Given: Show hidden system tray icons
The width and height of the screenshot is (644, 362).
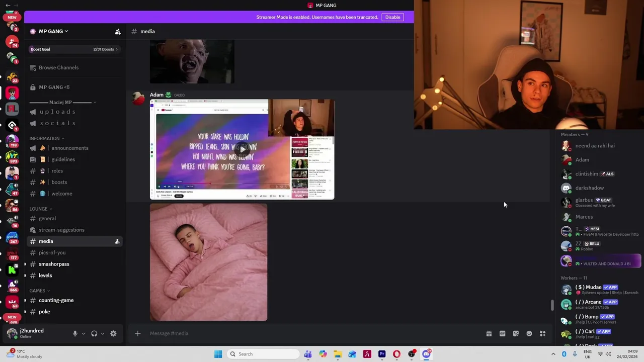Looking at the screenshot, I should [x=553, y=354].
